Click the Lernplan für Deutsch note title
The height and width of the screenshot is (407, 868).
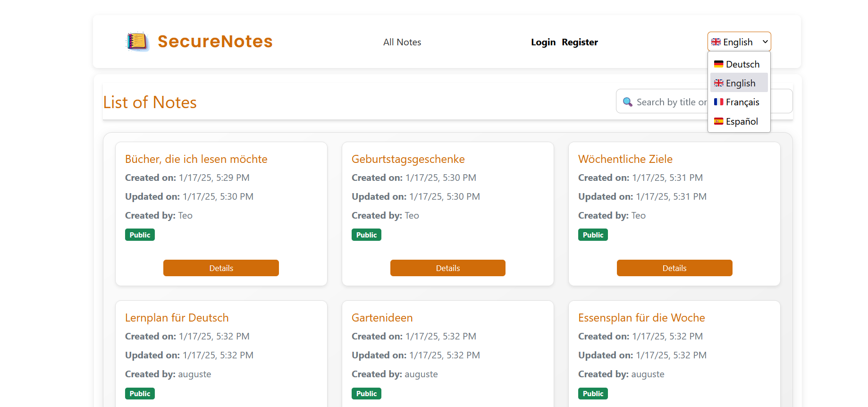pyautogui.click(x=177, y=318)
